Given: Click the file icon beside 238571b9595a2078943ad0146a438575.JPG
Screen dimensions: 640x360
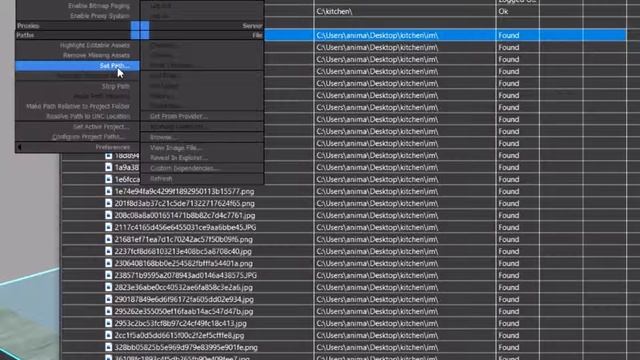Looking at the screenshot, I should tap(108, 275).
